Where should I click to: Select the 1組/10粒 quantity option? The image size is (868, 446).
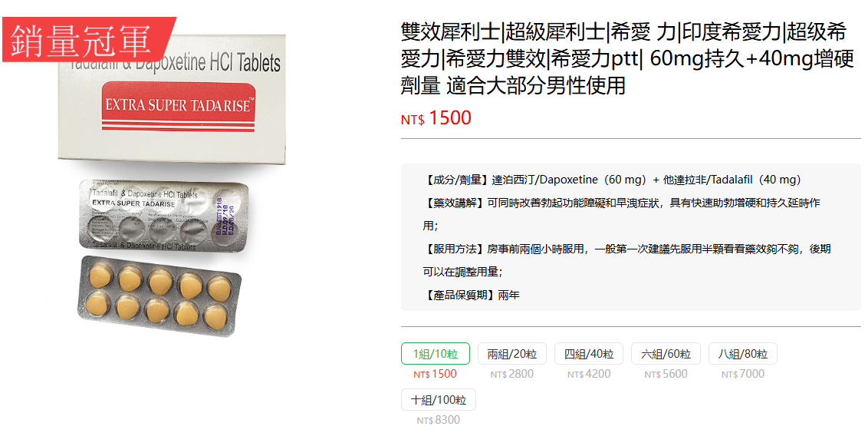(435, 353)
